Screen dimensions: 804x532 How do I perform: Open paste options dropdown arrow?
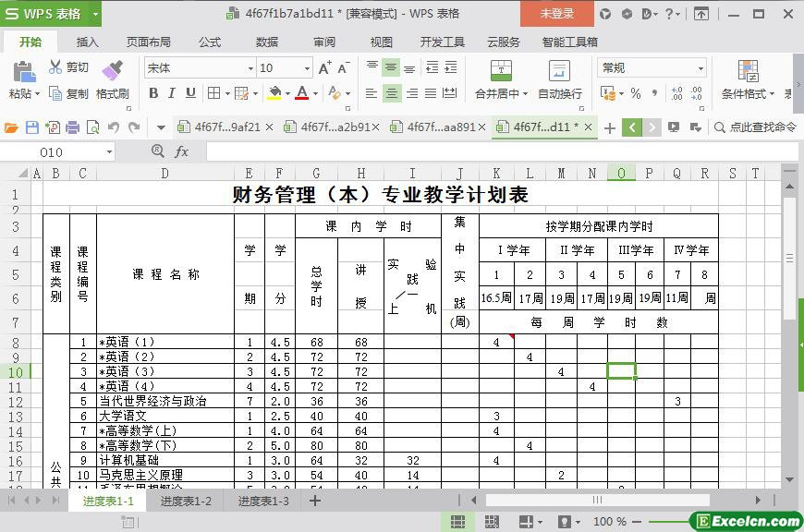click(x=37, y=94)
